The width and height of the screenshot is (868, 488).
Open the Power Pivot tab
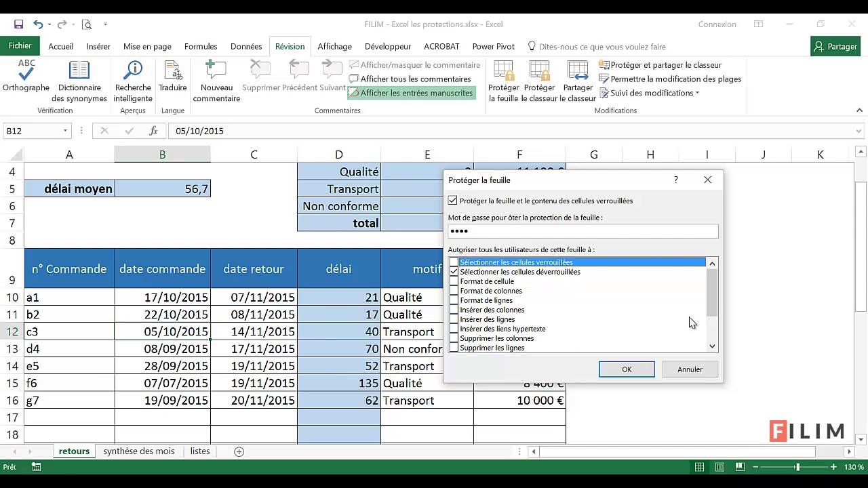click(494, 47)
